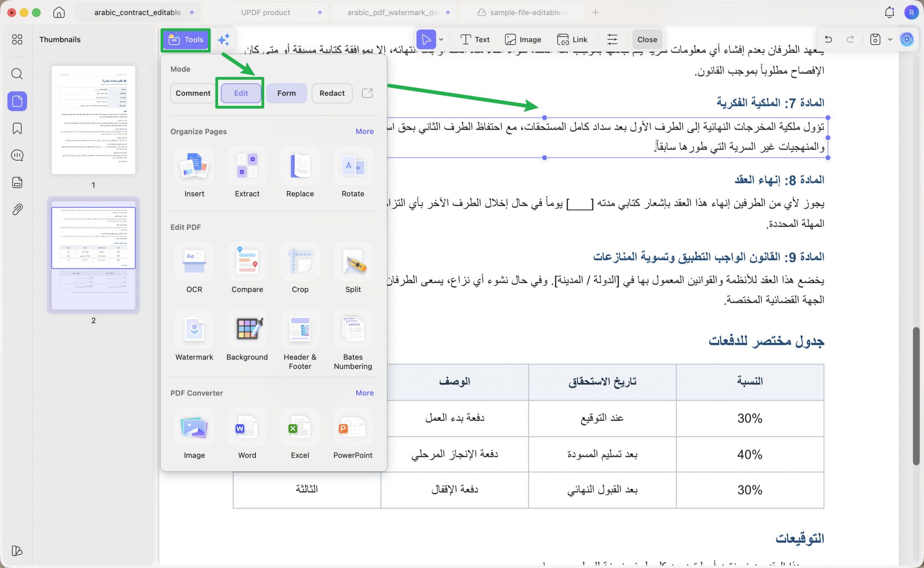This screenshot has width=924, height=568.
Task: Expand the save options dropdown arrow
Action: [890, 39]
